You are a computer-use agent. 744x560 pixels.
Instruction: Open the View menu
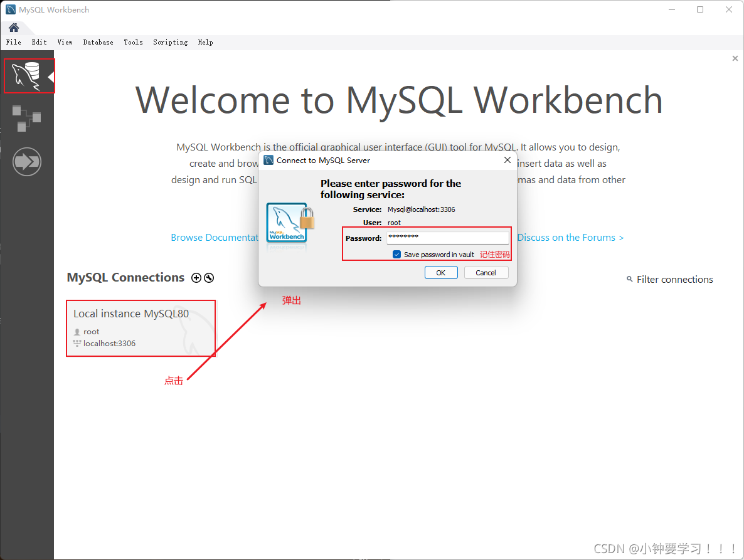65,42
